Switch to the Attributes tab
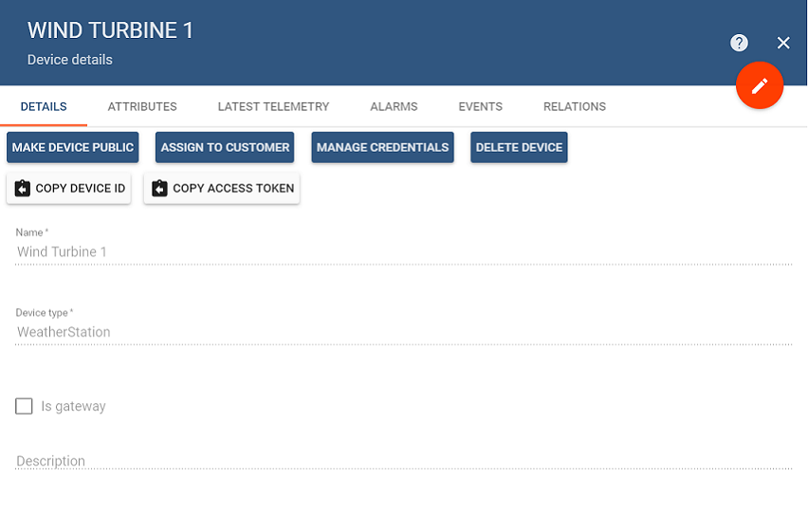808x532 pixels. point(142,107)
